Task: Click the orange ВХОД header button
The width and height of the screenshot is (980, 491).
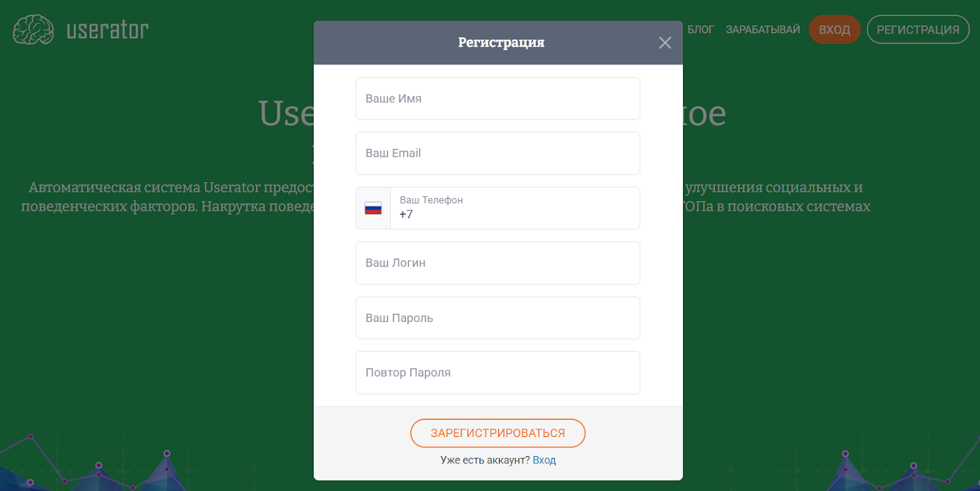Action: point(834,29)
